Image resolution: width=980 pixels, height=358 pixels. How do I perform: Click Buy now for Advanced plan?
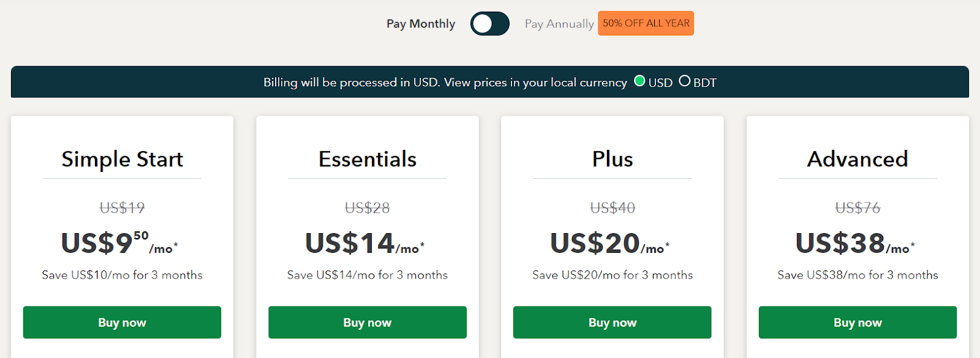[x=858, y=323]
